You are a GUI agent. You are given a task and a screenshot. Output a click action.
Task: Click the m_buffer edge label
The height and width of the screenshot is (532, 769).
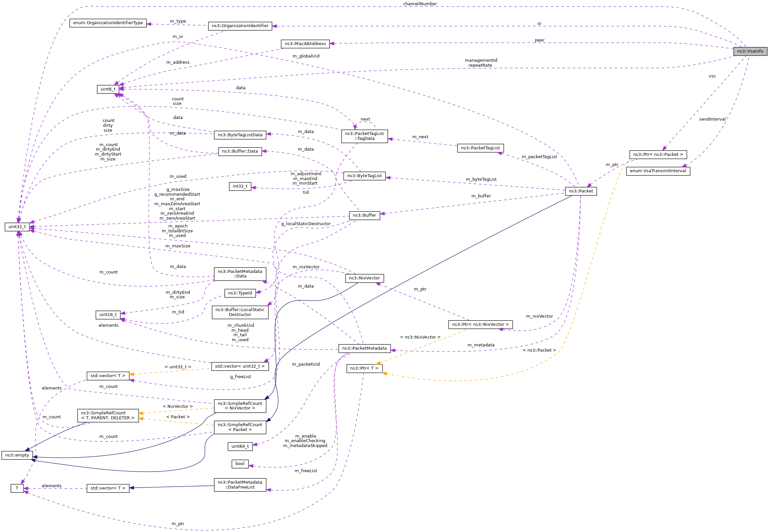coord(481,196)
